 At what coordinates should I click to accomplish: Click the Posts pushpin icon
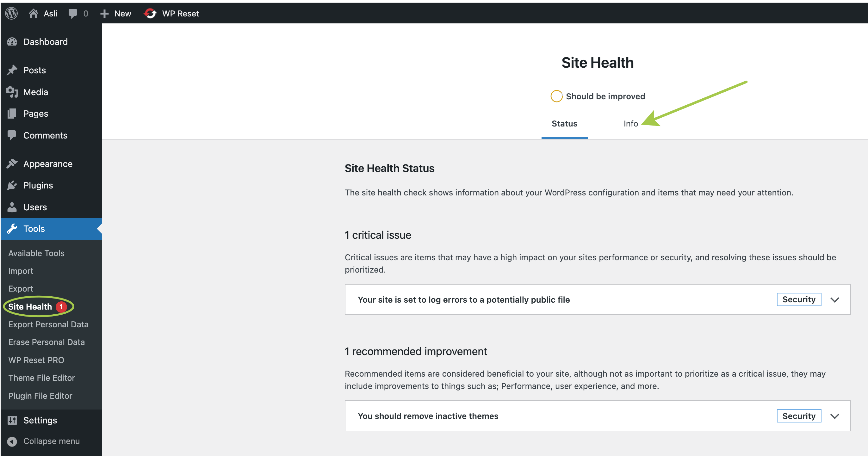[x=12, y=70]
